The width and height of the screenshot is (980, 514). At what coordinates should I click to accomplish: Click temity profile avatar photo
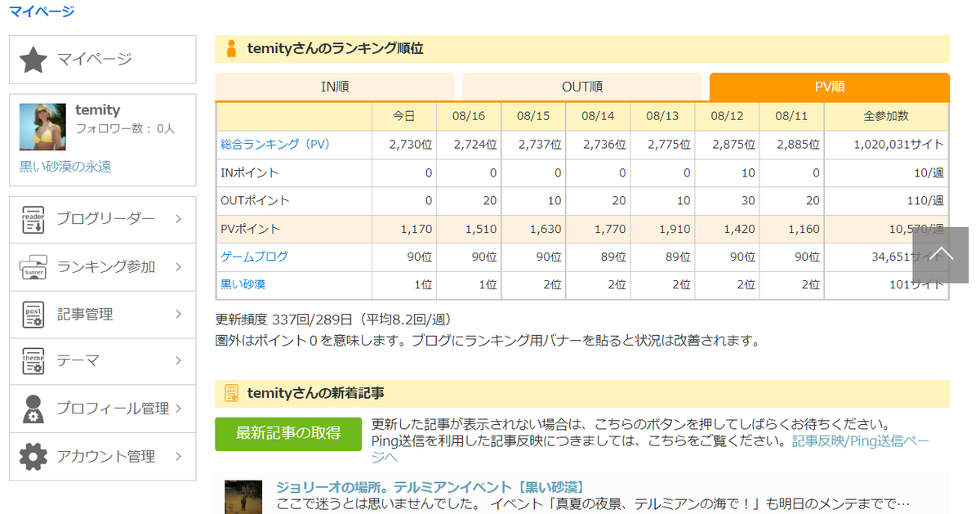click(x=42, y=127)
